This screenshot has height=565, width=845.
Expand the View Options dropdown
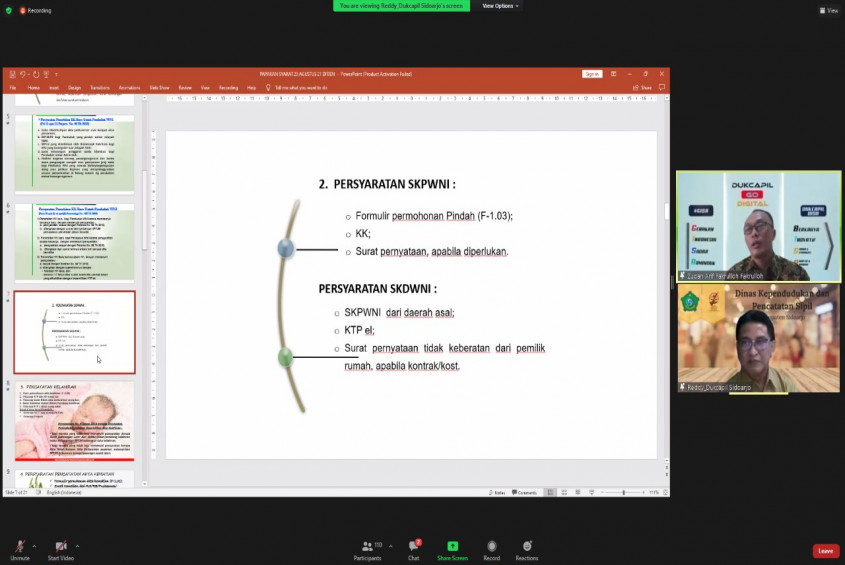tap(498, 5)
